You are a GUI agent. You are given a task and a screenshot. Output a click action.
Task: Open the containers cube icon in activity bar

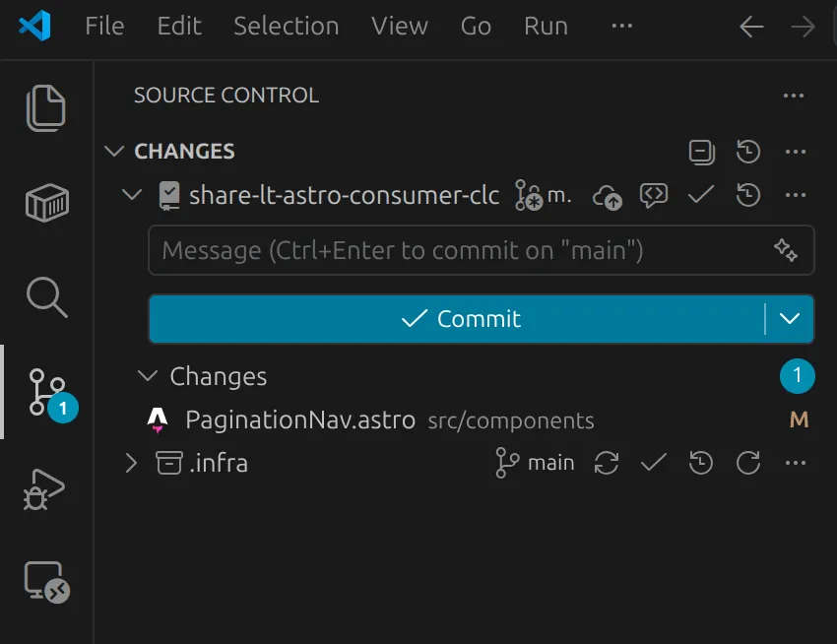tap(47, 203)
